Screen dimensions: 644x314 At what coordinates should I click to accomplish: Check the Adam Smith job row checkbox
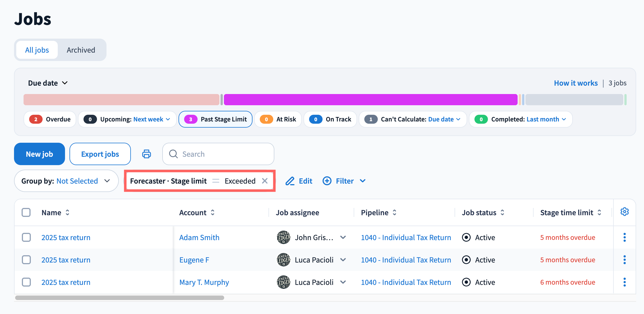tap(26, 237)
